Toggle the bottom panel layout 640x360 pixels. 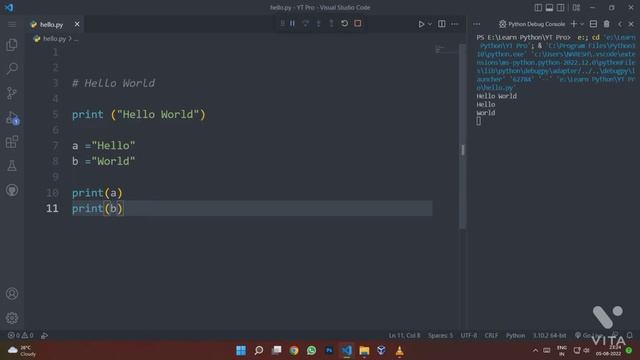pos(549,7)
